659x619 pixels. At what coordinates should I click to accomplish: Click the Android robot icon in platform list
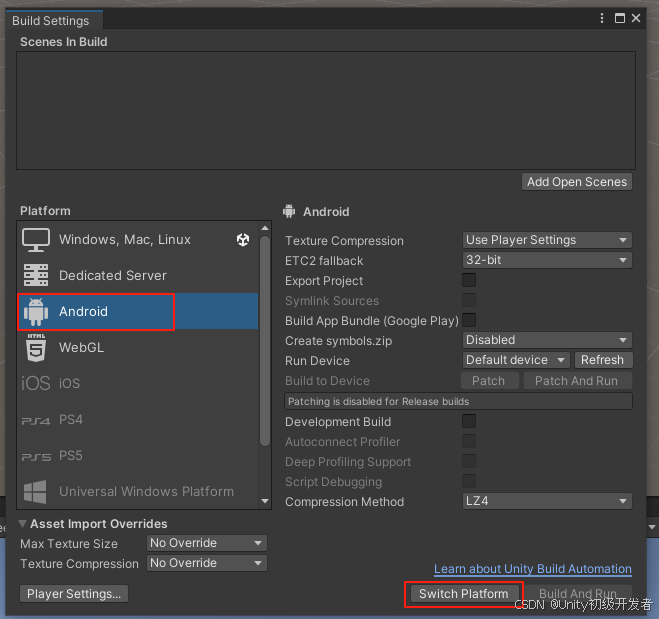click(x=36, y=312)
